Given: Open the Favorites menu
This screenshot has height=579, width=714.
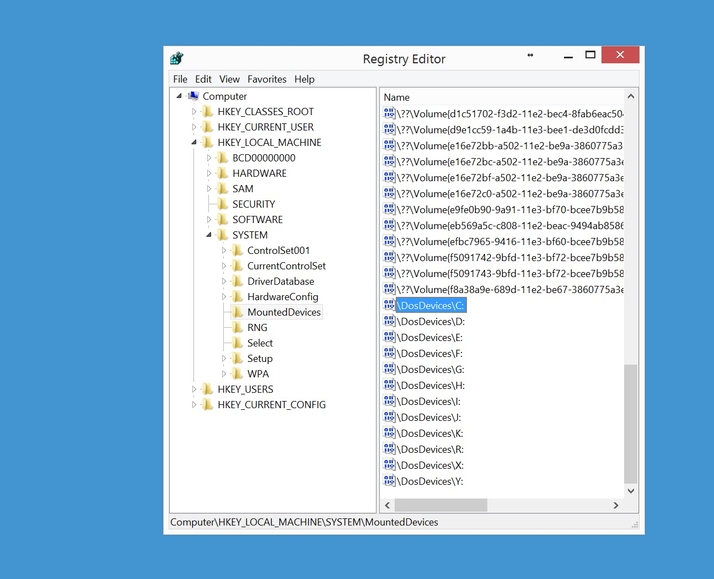Looking at the screenshot, I should click(x=267, y=79).
